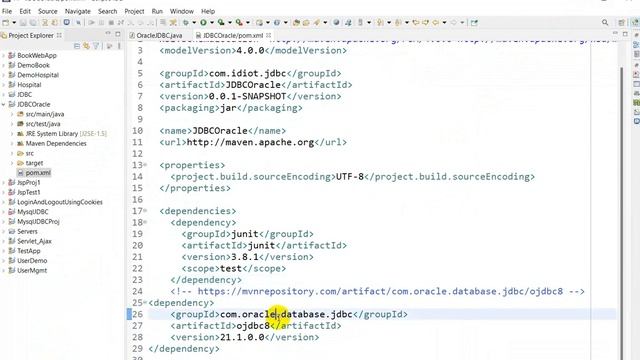Click the Suspend debug icon
640x360 pixels.
[101, 23]
